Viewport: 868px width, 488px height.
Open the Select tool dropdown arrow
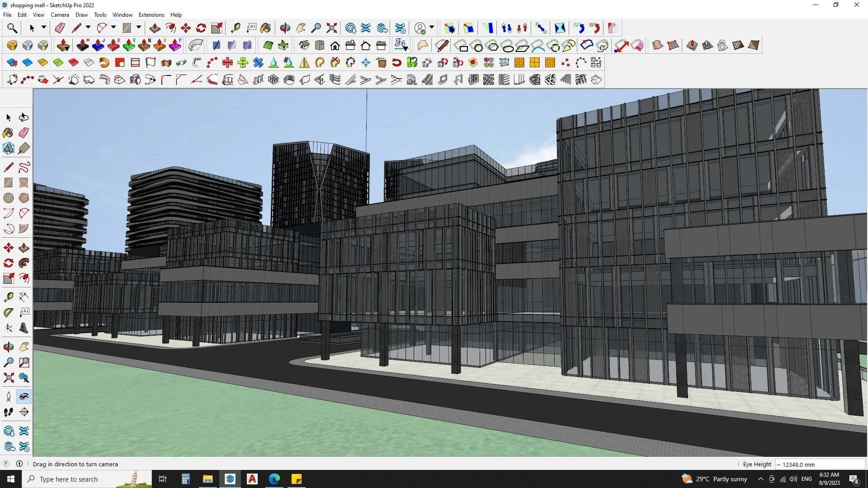[44, 28]
